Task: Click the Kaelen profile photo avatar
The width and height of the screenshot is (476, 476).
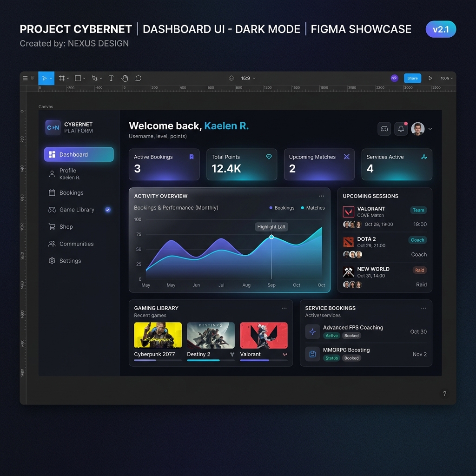Action: tap(418, 129)
